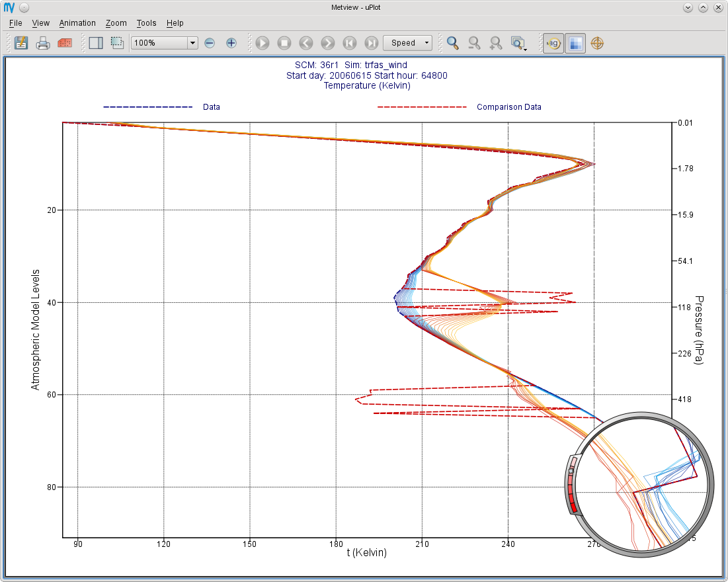The height and width of the screenshot is (582, 728).
Task: Open the Zoom menu
Action: pyautogui.click(x=116, y=22)
